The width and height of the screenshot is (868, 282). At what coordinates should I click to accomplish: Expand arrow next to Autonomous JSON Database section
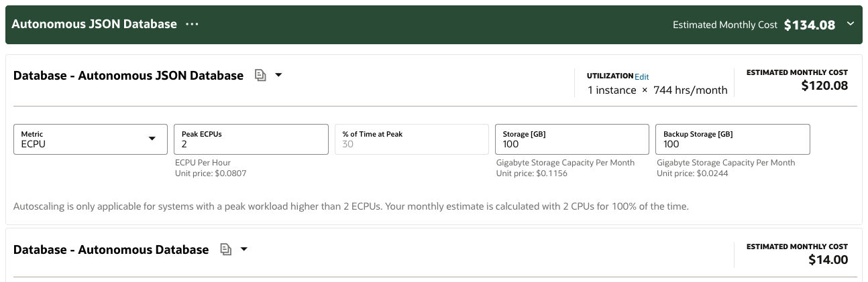click(278, 75)
